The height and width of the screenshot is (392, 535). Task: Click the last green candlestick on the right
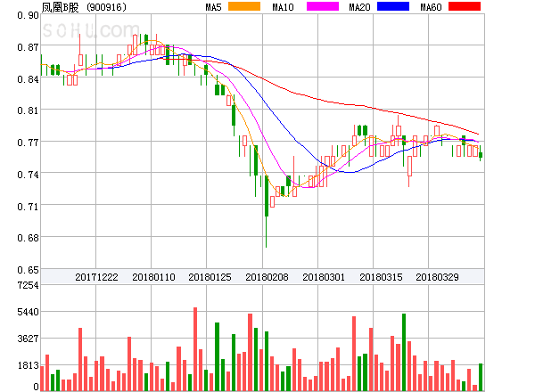481,155
